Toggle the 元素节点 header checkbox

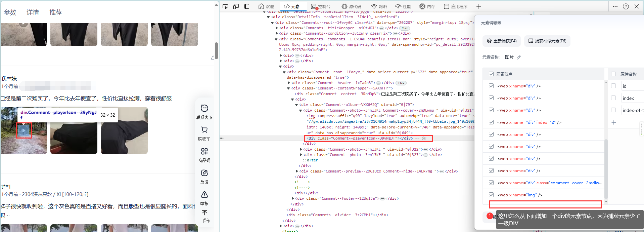click(x=491, y=74)
